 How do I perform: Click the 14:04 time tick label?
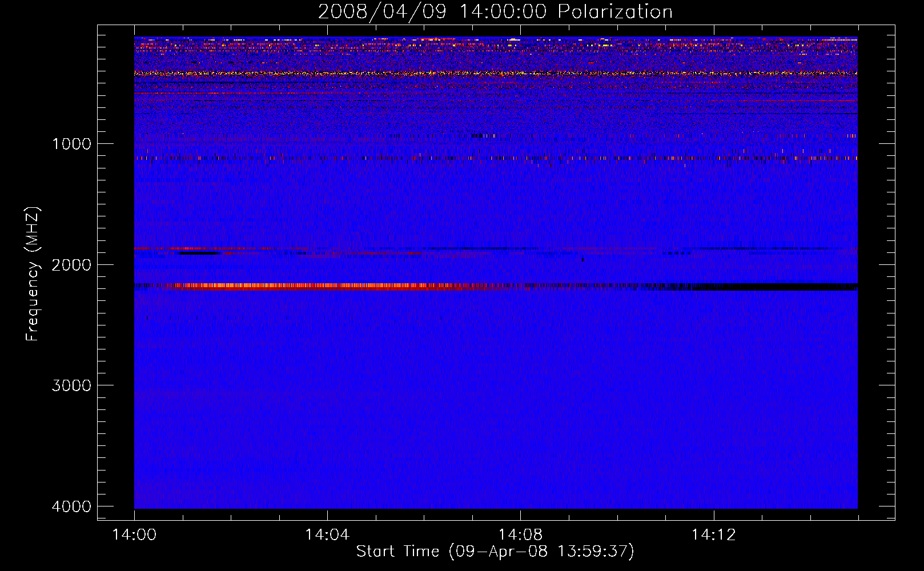click(327, 534)
